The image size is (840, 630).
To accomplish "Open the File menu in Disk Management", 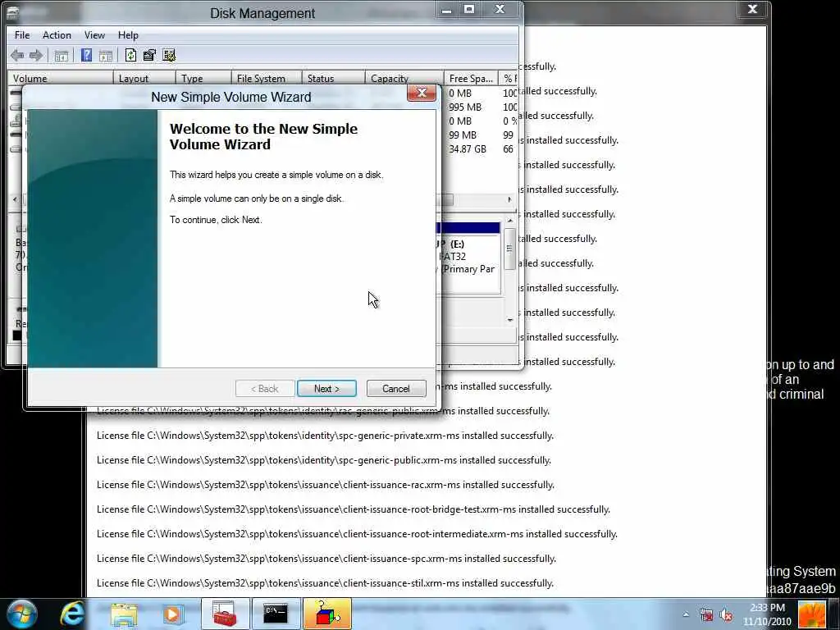I will 22,35.
